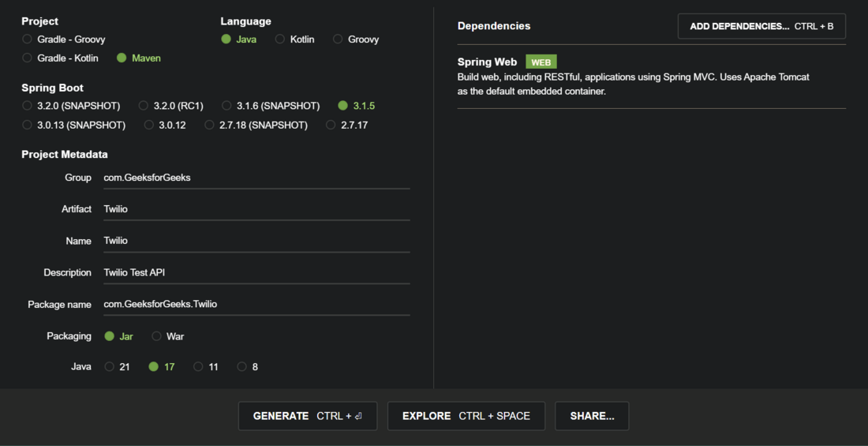Image resolution: width=868 pixels, height=446 pixels.
Task: Edit the Package name field
Action: click(257, 304)
